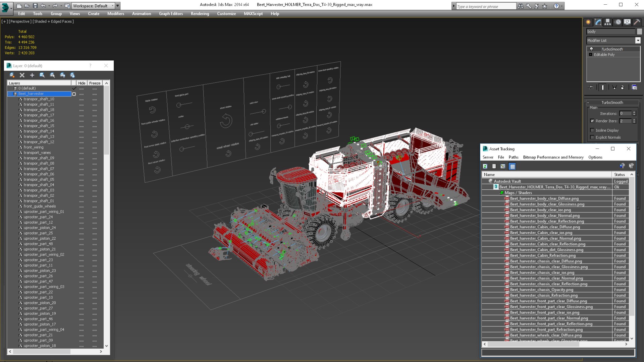Open the help question mark icon
The image size is (644, 362).
[556, 6]
